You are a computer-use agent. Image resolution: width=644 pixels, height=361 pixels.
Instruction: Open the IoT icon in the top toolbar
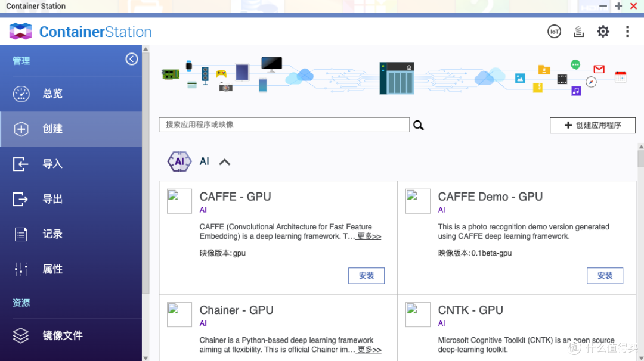(x=554, y=31)
